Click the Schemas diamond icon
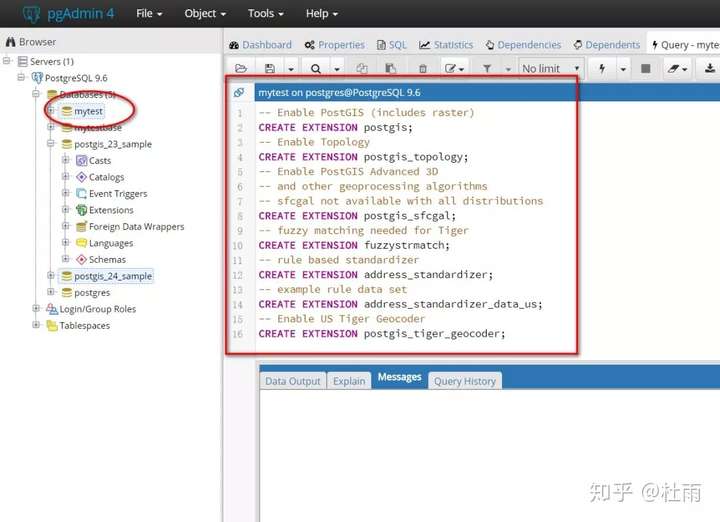Screen dimensions: 720x522 coord(81,259)
